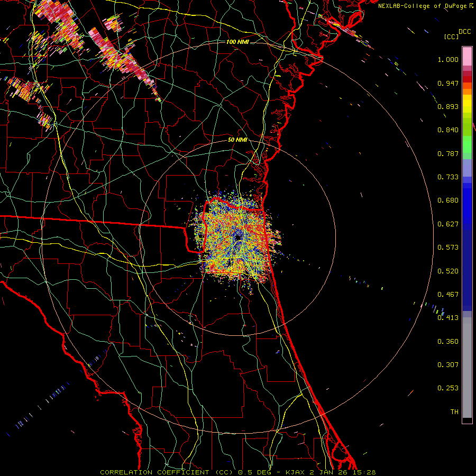This screenshot has width=476, height=476.
Task: Click the black radar site dot at the center
Action: click(x=237, y=237)
